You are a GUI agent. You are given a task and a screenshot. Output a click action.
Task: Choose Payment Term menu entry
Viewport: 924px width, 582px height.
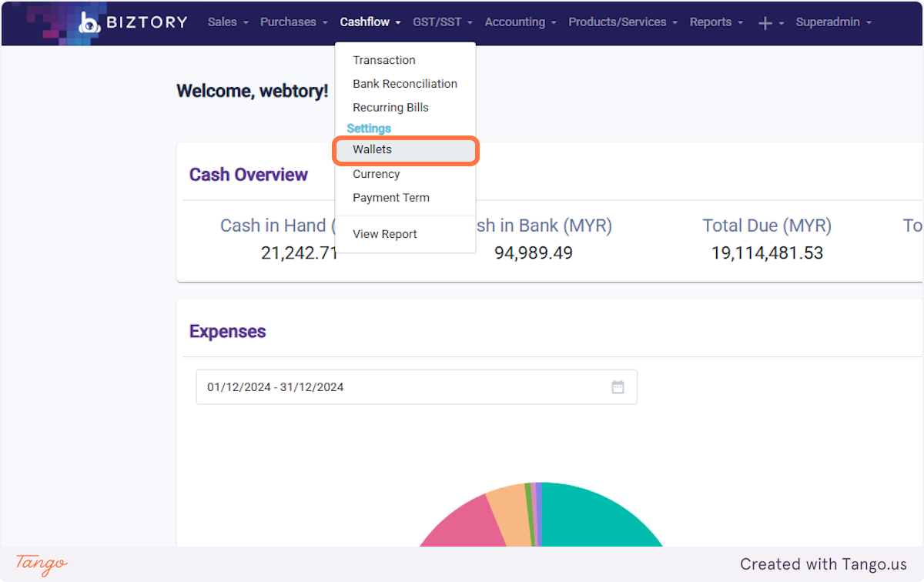pyautogui.click(x=405, y=198)
